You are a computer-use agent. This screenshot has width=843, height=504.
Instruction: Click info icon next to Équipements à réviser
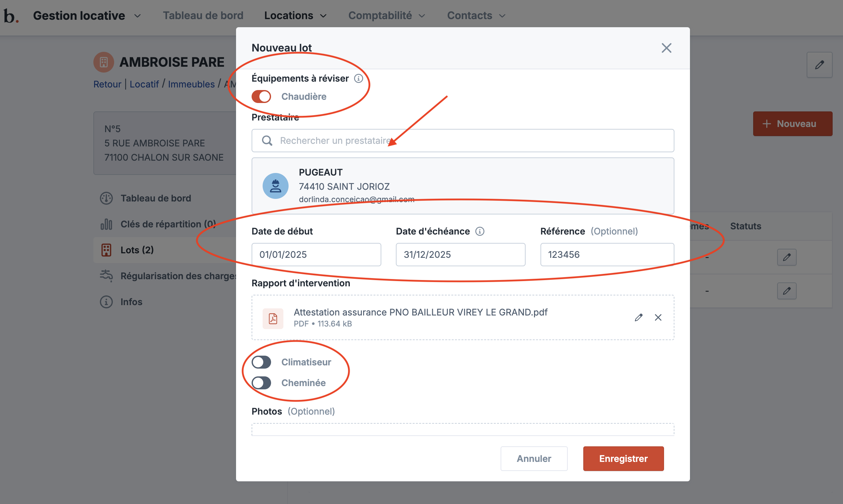coord(358,78)
